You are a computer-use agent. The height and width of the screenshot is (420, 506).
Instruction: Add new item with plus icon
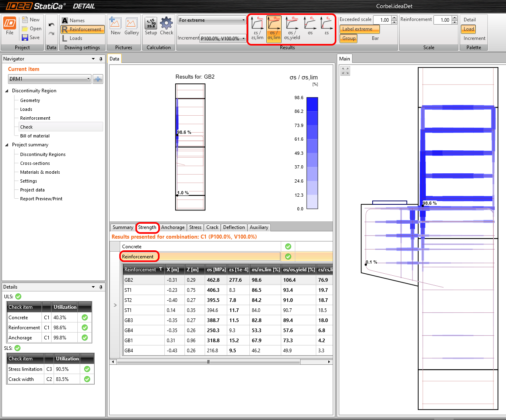click(x=98, y=79)
